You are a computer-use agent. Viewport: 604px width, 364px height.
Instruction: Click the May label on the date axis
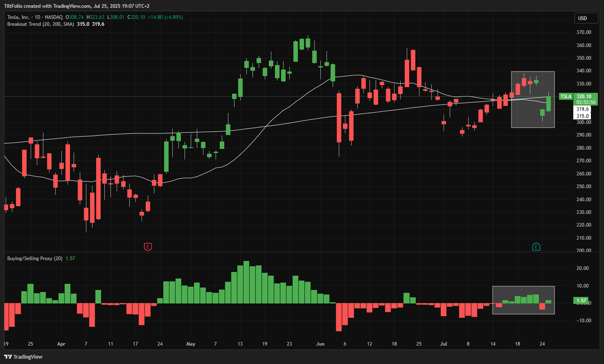[x=190, y=344]
